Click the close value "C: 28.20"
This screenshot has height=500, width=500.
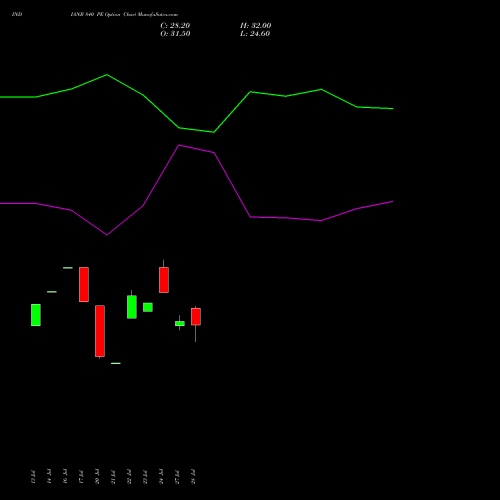tap(175, 26)
